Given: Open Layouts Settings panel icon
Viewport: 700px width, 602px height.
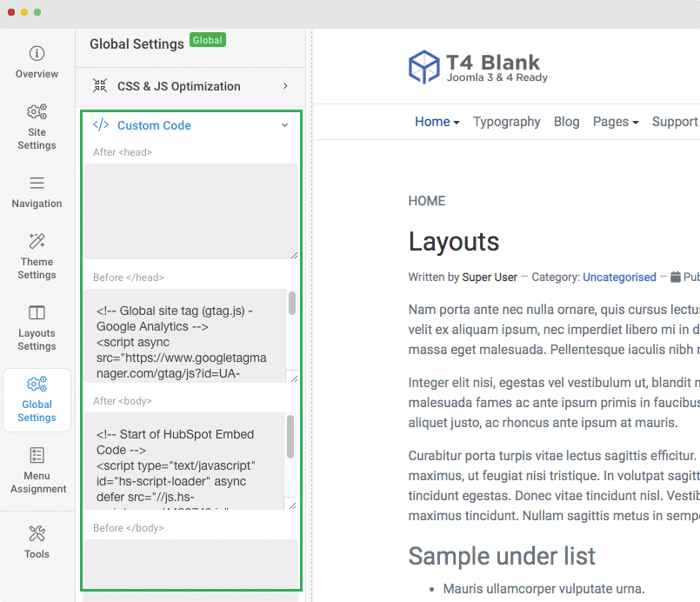Looking at the screenshot, I should pyautogui.click(x=37, y=312).
